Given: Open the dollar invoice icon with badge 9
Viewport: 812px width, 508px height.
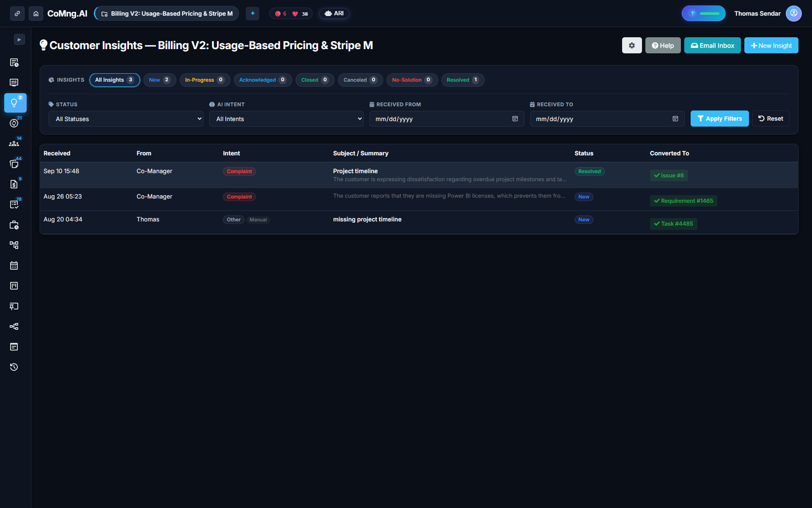Looking at the screenshot, I should tap(14, 184).
